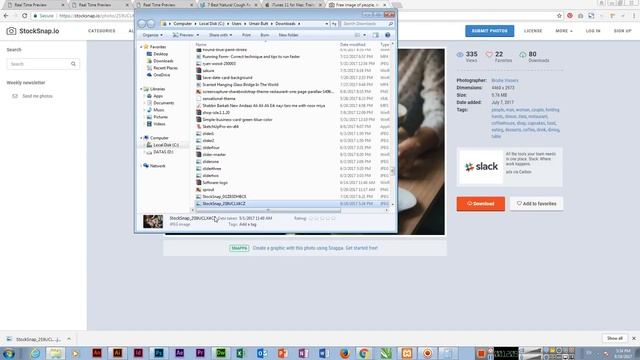Open Adobe Premiere Pro from taskbar

(x=200, y=353)
